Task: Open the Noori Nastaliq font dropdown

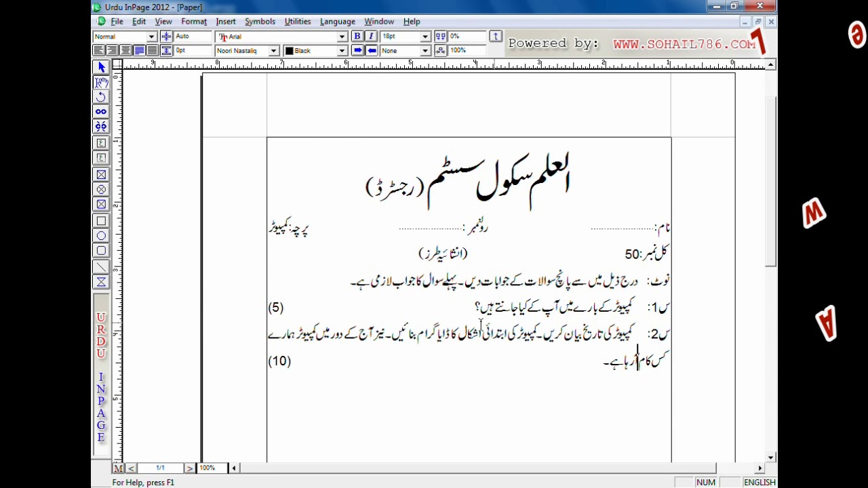Action: point(274,51)
